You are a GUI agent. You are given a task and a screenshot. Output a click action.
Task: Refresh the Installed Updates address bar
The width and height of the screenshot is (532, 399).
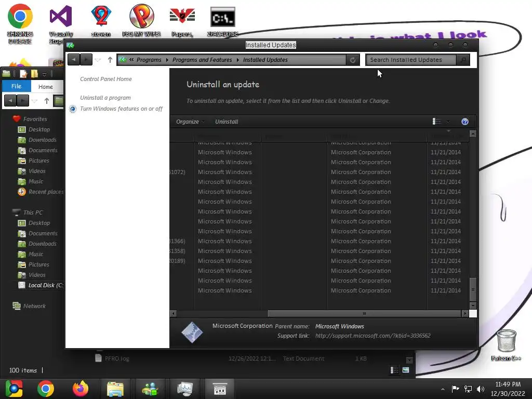click(x=353, y=60)
